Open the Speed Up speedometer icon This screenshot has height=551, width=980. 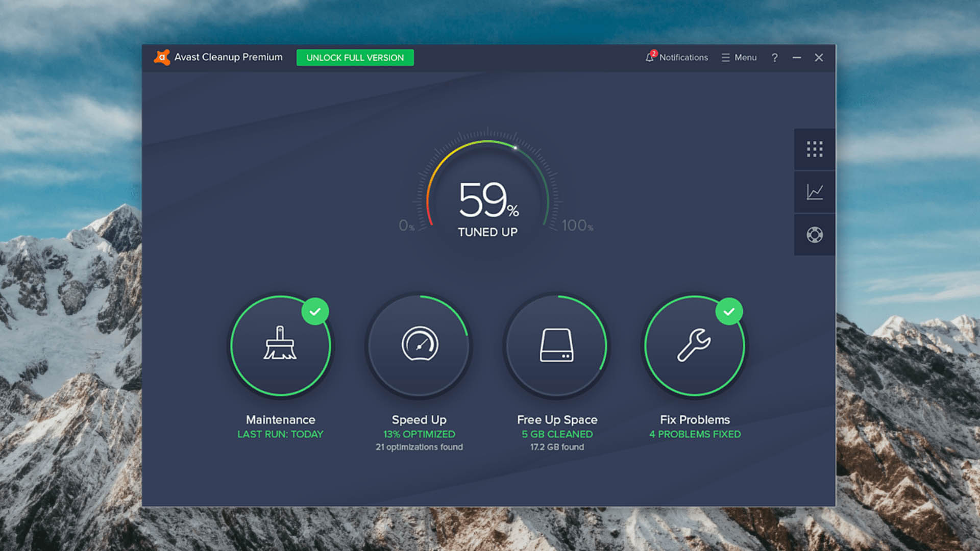419,344
